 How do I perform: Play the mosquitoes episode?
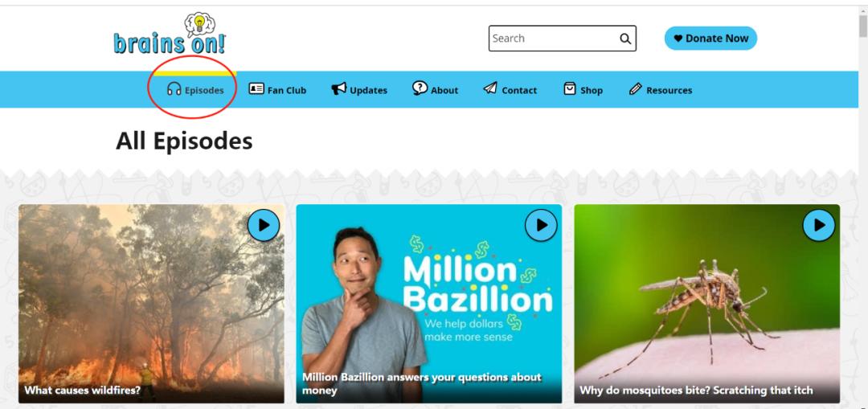pyautogui.click(x=819, y=225)
